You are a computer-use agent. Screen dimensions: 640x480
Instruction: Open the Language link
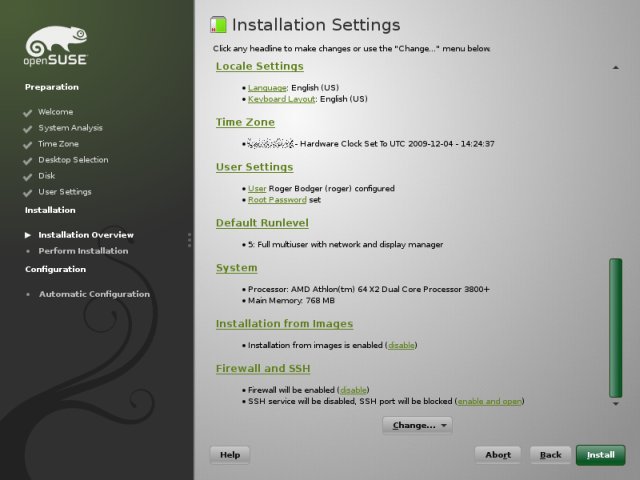(267, 88)
